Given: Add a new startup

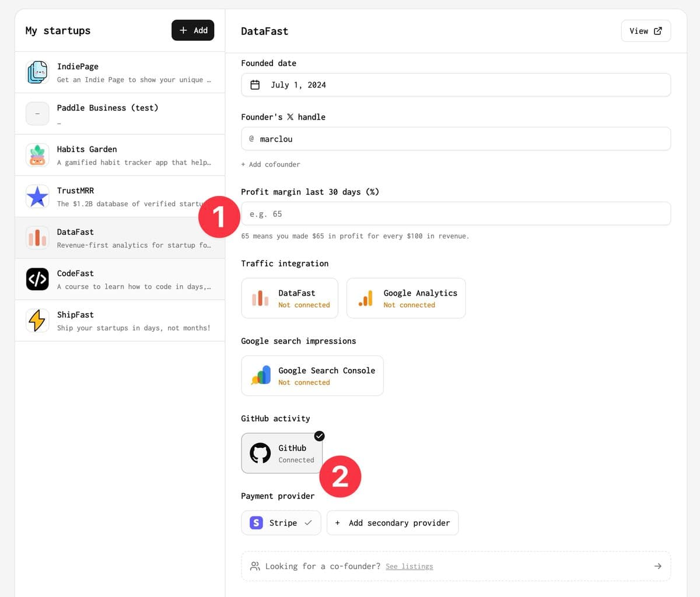Looking at the screenshot, I should point(193,30).
